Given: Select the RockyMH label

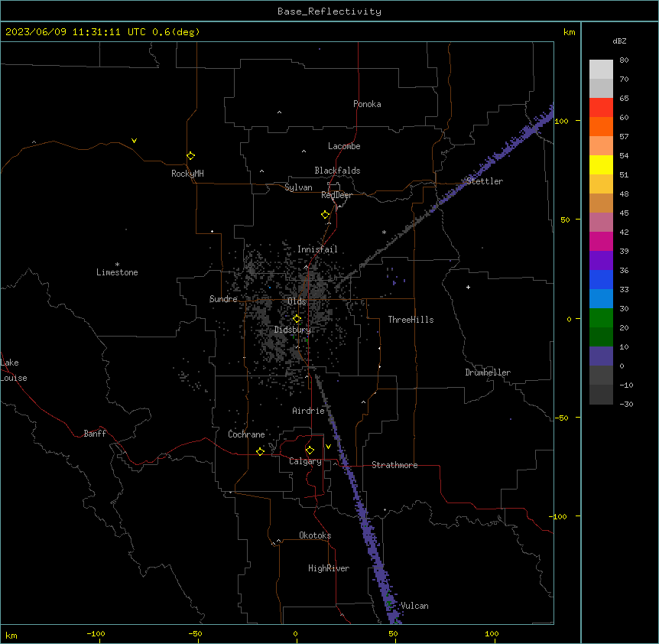Looking at the screenshot, I should click(187, 174).
